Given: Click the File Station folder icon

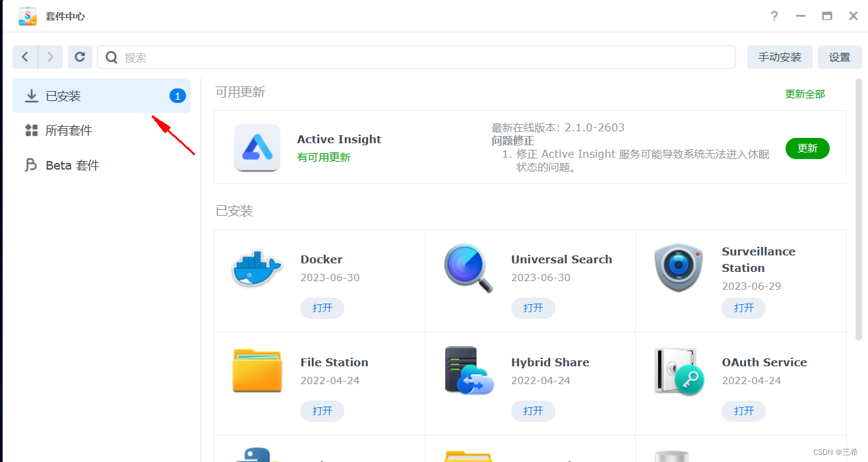Looking at the screenshot, I should pyautogui.click(x=257, y=371).
